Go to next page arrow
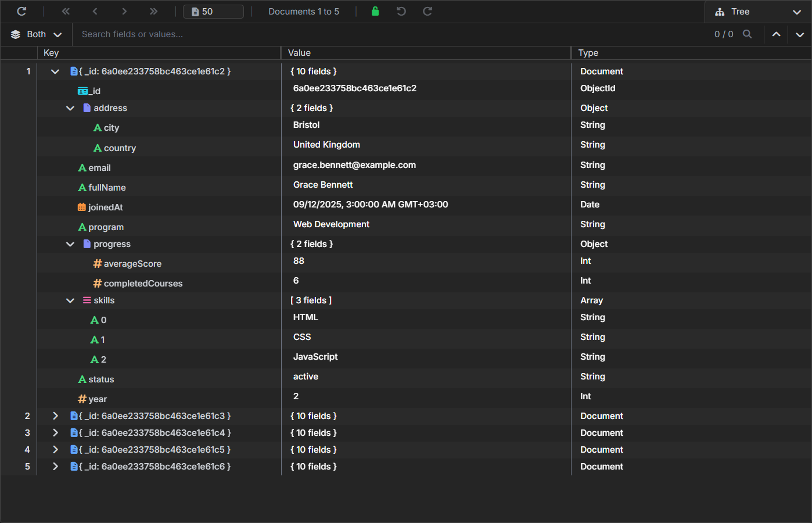The height and width of the screenshot is (523, 812). tap(124, 11)
